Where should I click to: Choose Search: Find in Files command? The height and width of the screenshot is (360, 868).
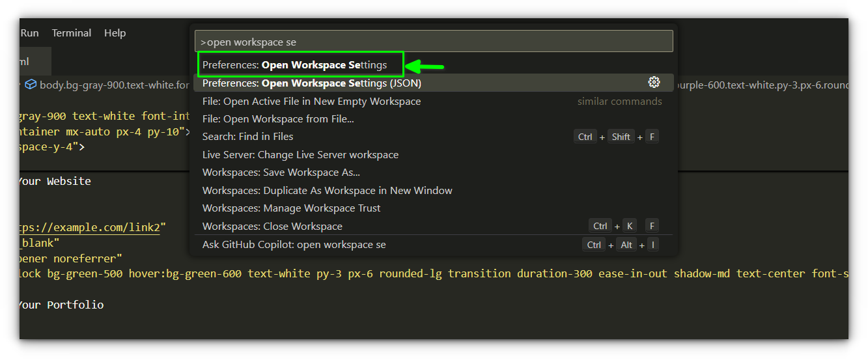click(247, 137)
